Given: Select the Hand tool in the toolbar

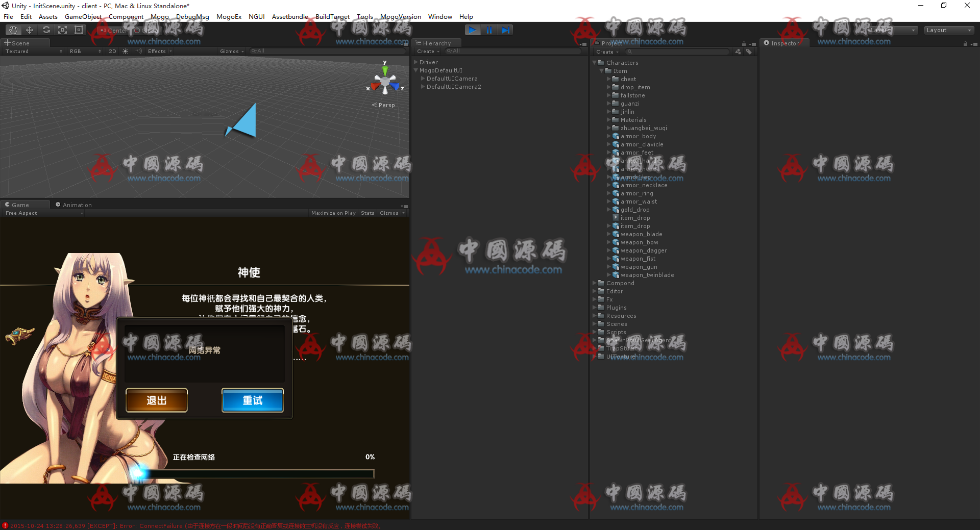Looking at the screenshot, I should pyautogui.click(x=13, y=30).
